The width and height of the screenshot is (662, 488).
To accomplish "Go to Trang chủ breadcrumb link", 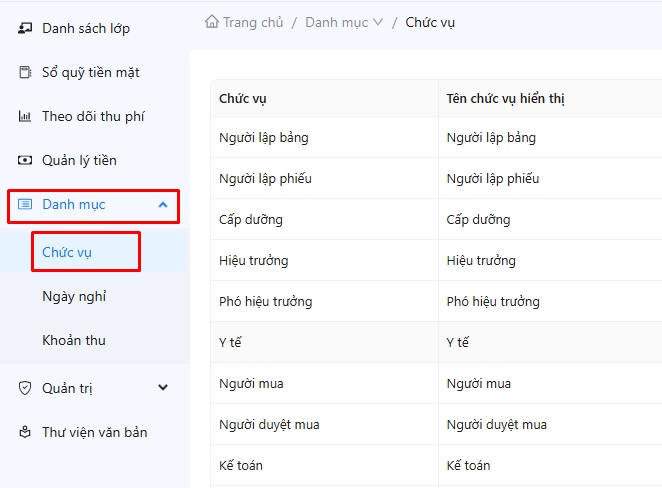I will pos(252,22).
